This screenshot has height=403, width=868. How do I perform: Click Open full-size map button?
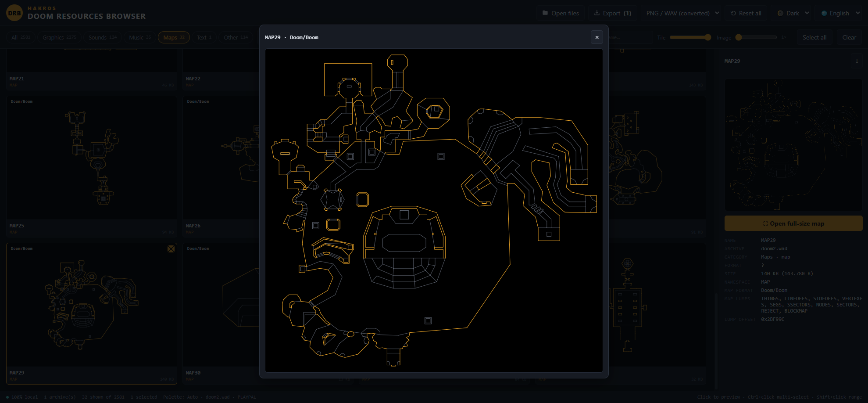793,223
